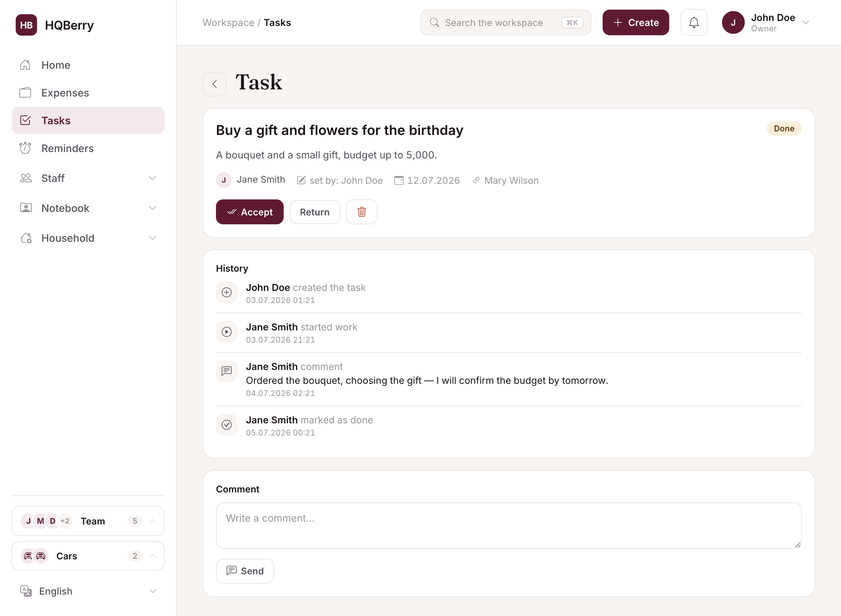Click the Expenses wallet icon
841x616 pixels.
(x=25, y=93)
